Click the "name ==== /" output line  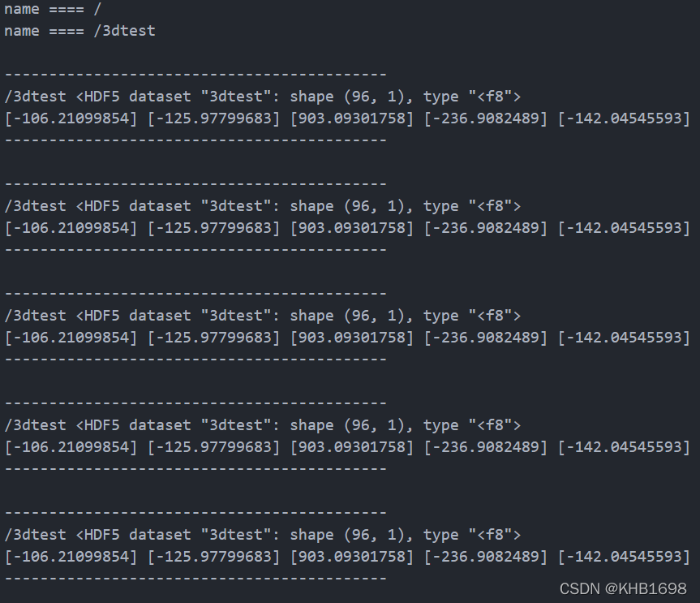(x=54, y=9)
